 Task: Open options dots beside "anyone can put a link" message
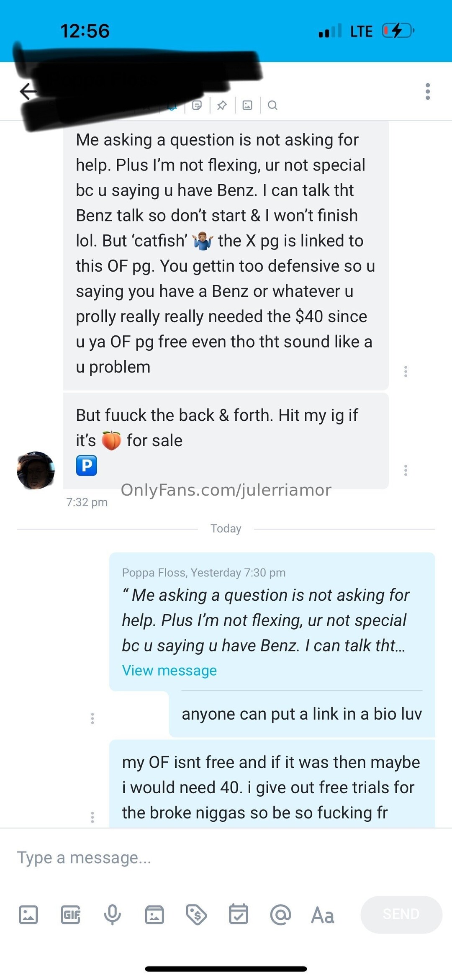click(x=92, y=718)
